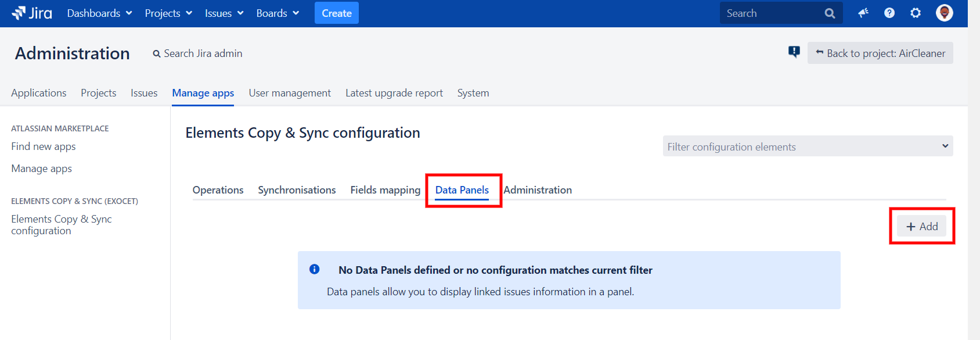980x340 pixels.
Task: Open the help question mark icon
Action: click(x=889, y=13)
